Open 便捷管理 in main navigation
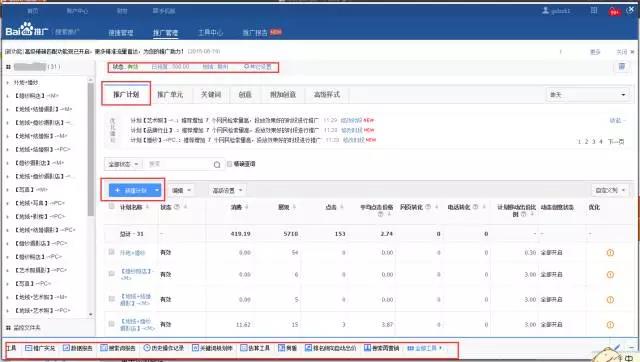 point(121,33)
